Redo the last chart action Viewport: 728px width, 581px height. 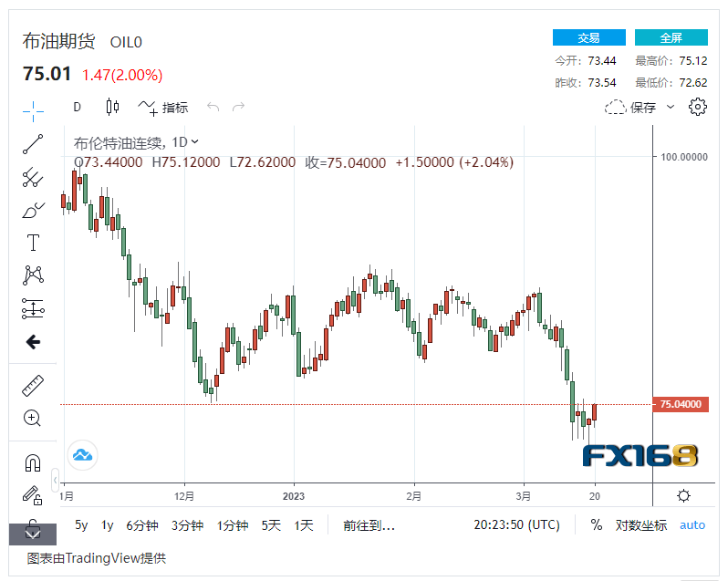(239, 108)
